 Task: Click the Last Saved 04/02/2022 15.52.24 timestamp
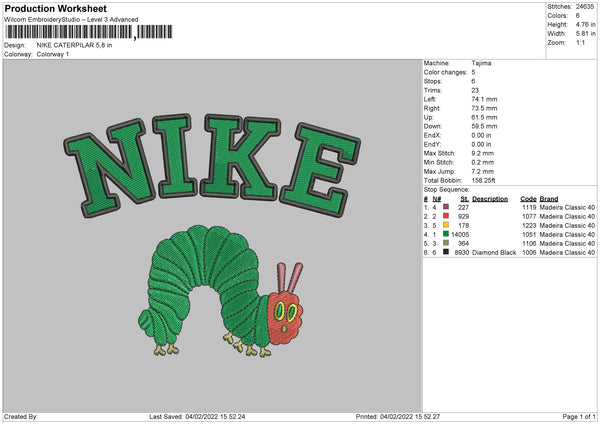pyautogui.click(x=197, y=417)
